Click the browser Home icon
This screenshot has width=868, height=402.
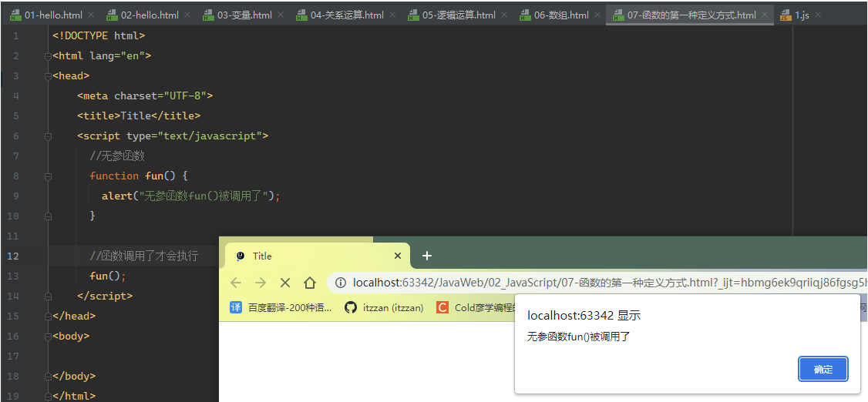tap(310, 283)
